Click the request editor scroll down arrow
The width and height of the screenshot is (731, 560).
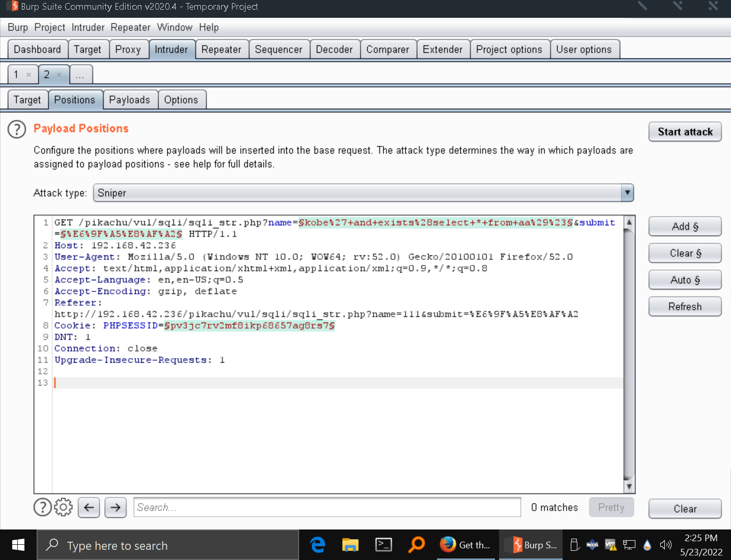pyautogui.click(x=629, y=487)
